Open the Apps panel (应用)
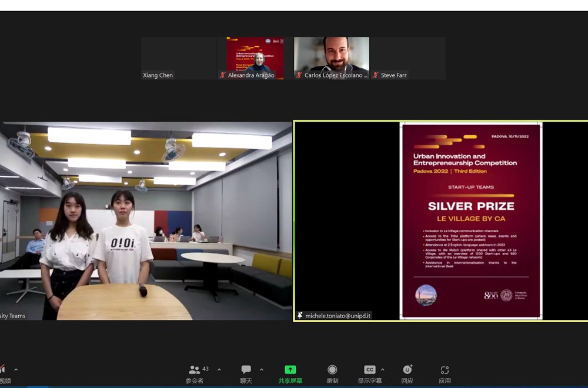This screenshot has width=588, height=388. [x=445, y=374]
